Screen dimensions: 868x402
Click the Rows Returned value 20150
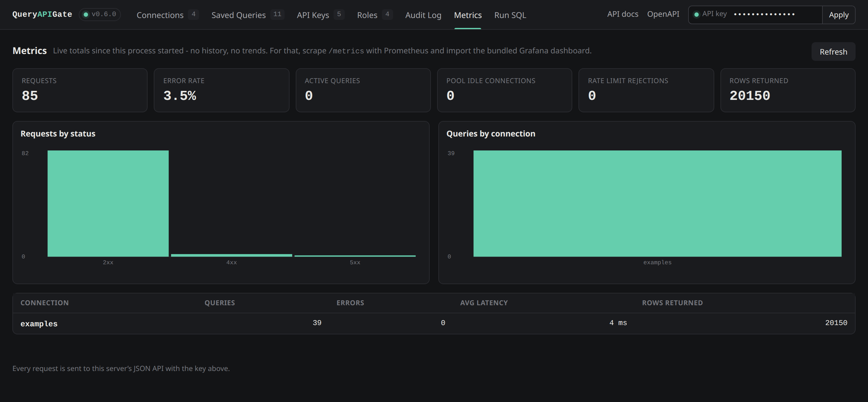click(x=750, y=96)
